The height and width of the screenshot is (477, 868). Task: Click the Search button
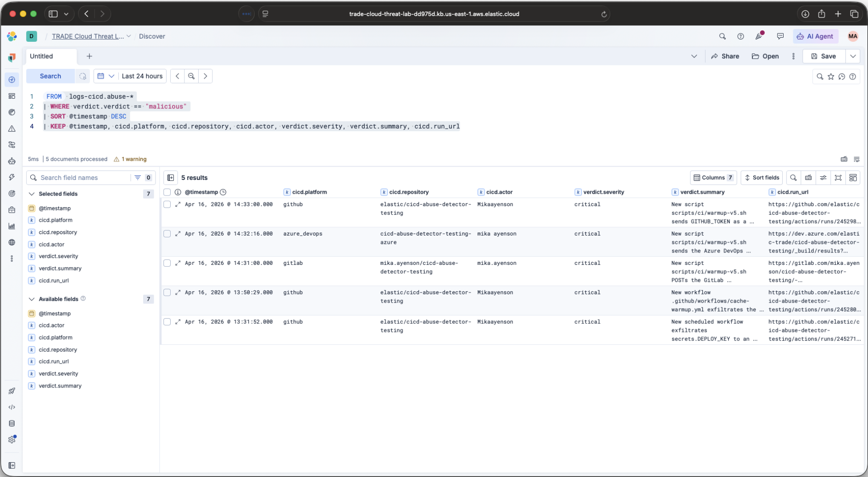(x=50, y=76)
